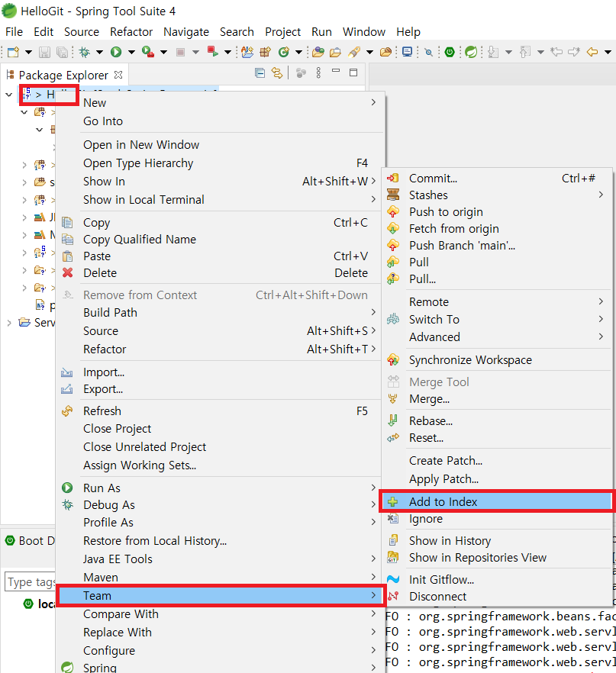Click the Previous Annotation toolbar icon

(525, 52)
